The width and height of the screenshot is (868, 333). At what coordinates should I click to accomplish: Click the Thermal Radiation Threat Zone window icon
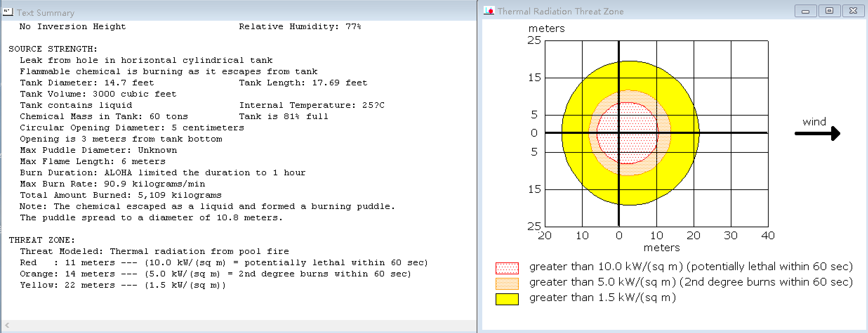click(x=489, y=11)
